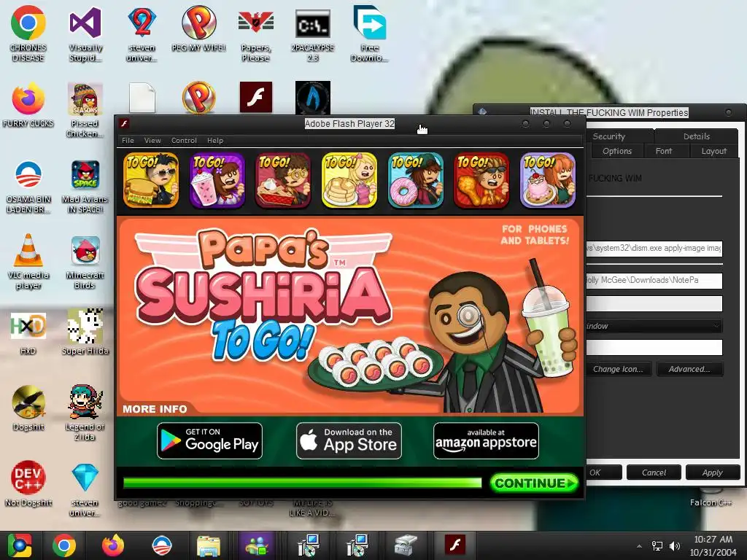Open the Pissed Chicken Seasons desktop icon

pyautogui.click(x=85, y=109)
